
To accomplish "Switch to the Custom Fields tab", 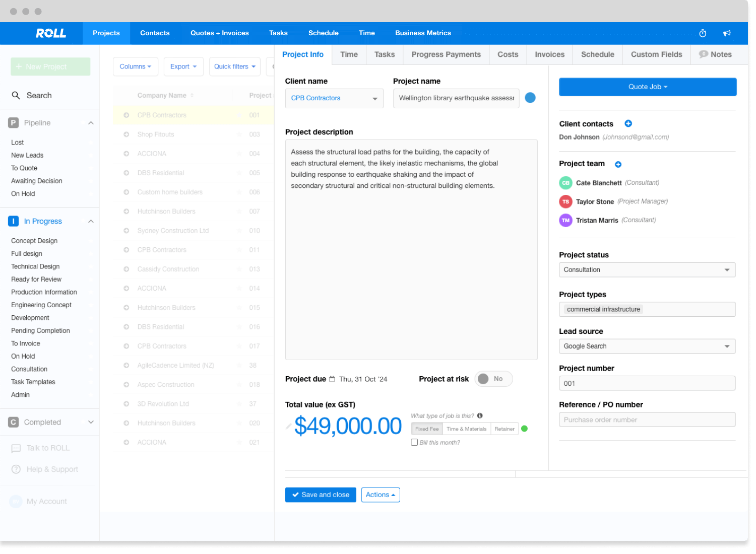I will tap(656, 54).
